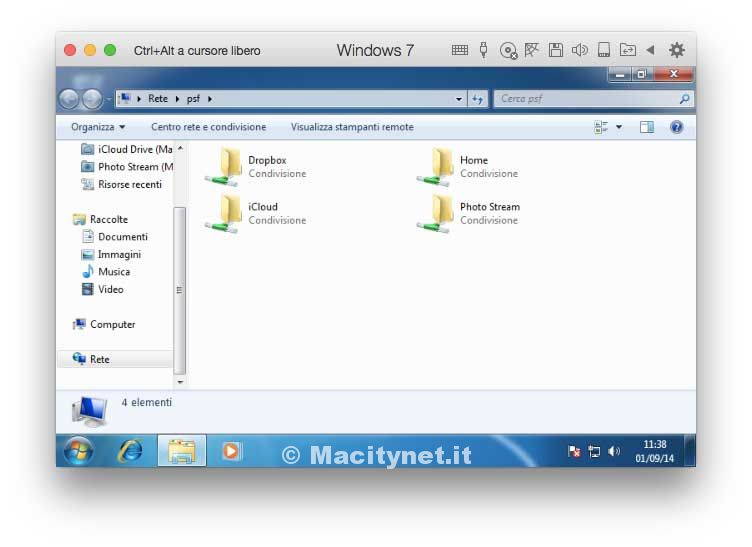Viewport: 752px width, 547px height.
Task: Click Windows Explorer taskbar button
Action: 182,451
